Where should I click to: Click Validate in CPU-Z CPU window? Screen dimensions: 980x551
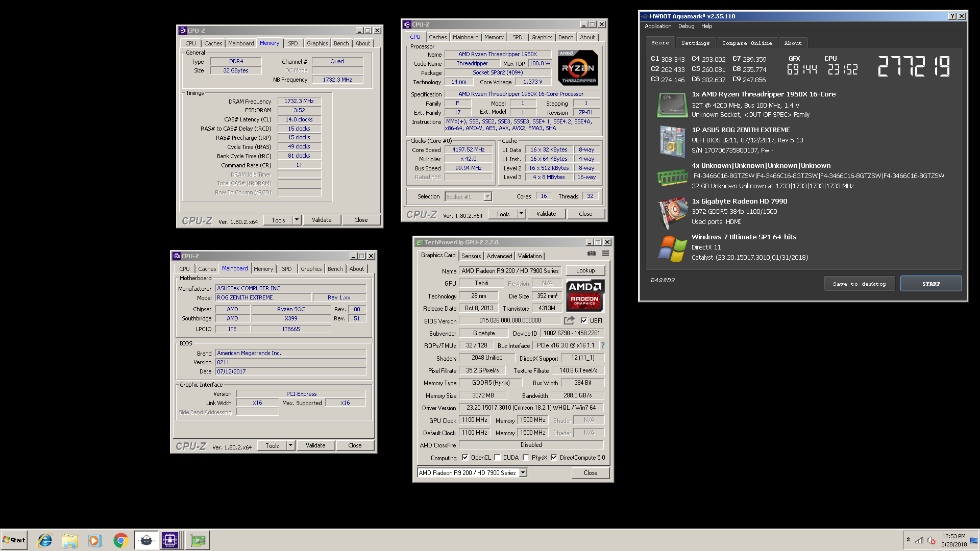(546, 214)
